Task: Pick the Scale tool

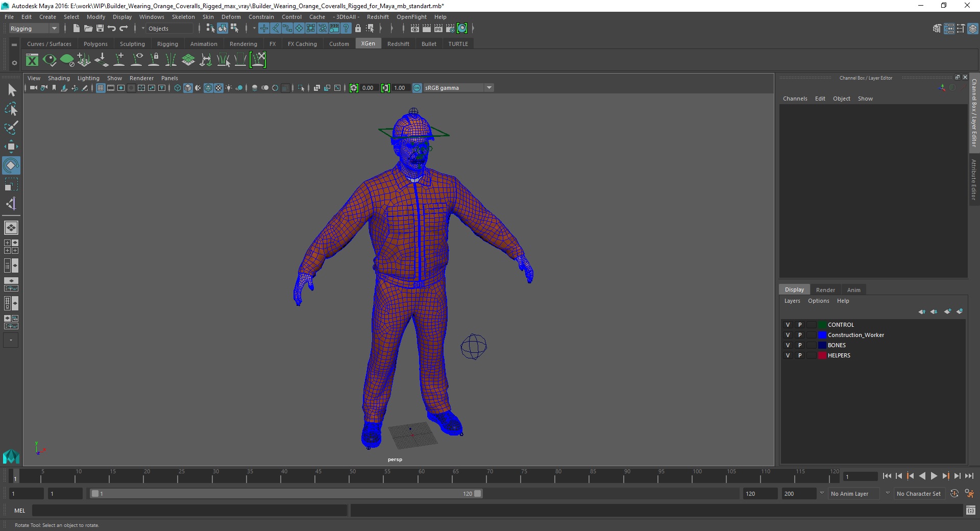Action: (x=11, y=184)
